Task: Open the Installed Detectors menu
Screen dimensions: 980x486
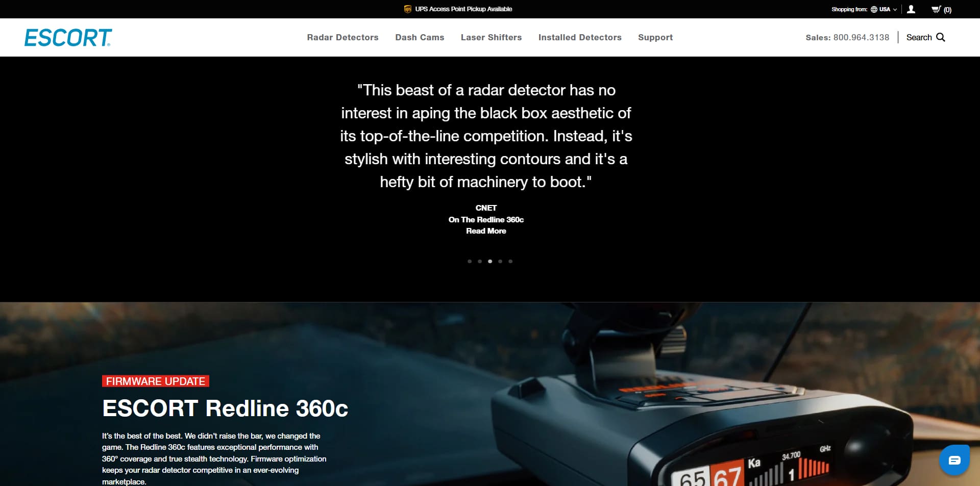Action: pos(580,37)
